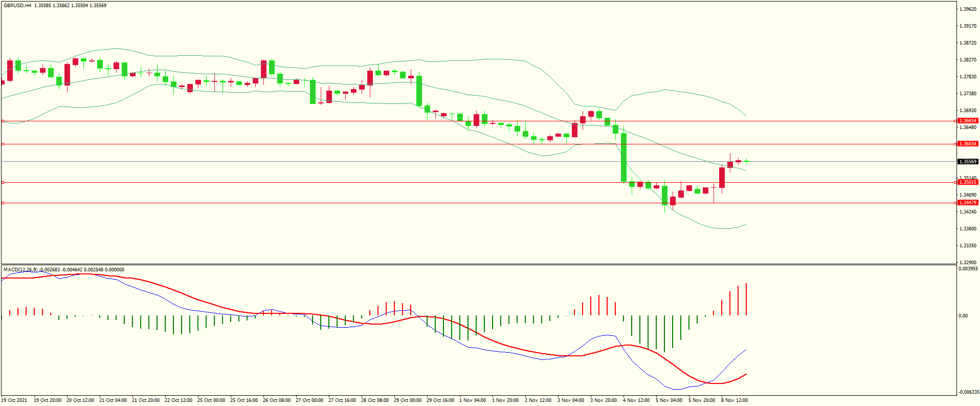Click the GBPUSD,H4 symbol title text
The height and width of the screenshot is (406, 980).
(17, 6)
